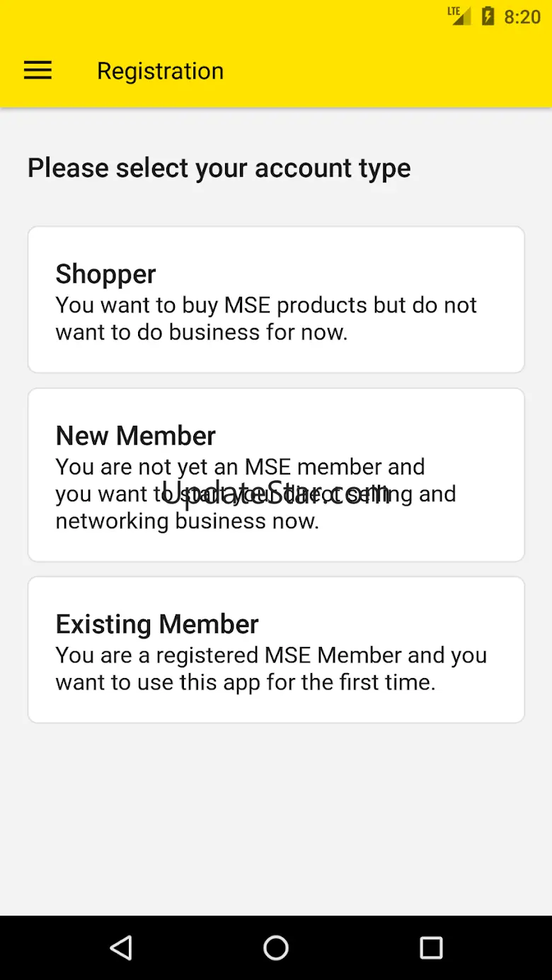
Task: Tap the 8:20 clock in status bar
Action: (522, 17)
